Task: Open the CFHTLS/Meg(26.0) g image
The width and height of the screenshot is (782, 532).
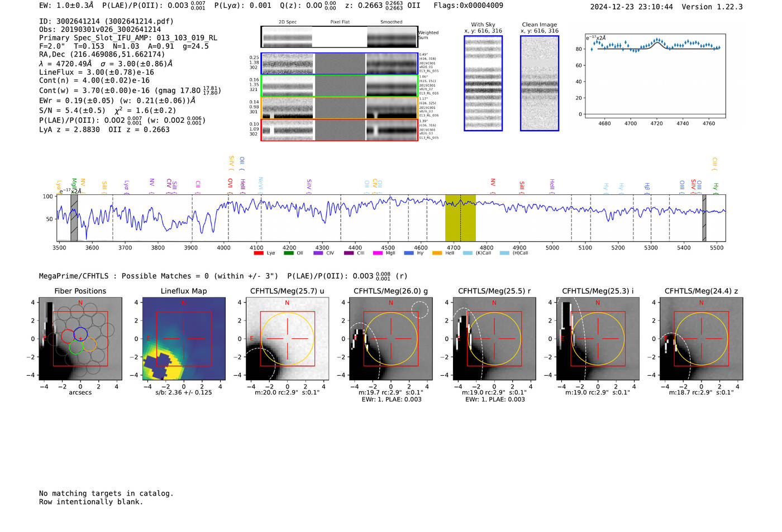Action: [x=390, y=338]
